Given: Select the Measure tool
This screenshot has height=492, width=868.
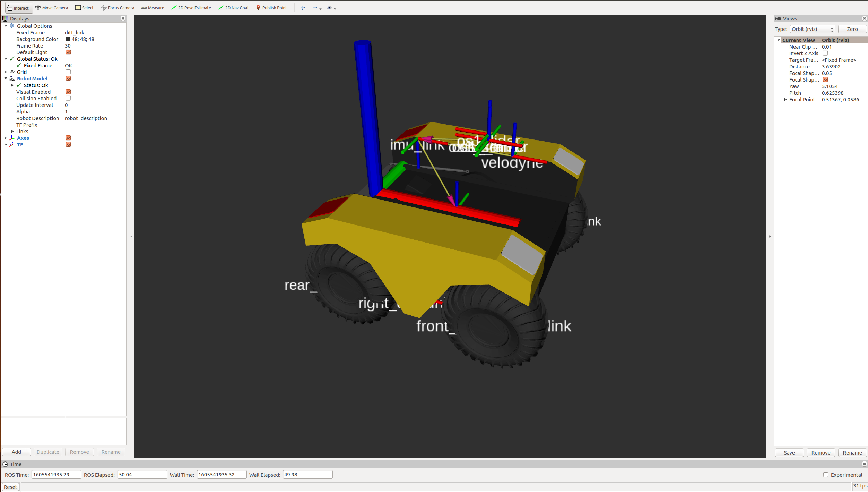Looking at the screenshot, I should (151, 7).
